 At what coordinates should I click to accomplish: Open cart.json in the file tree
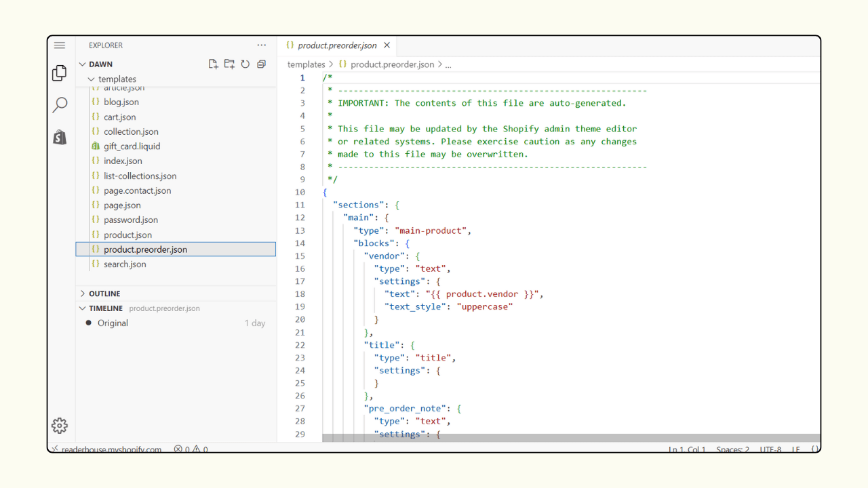pos(120,117)
